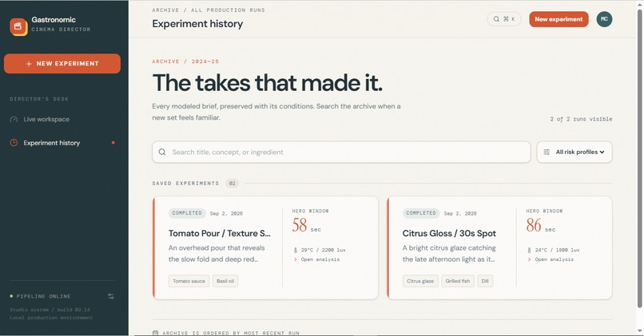Image resolution: width=644 pixels, height=336 pixels.
Task: Click the sidebar NEW EXPERIMENT button
Action: [x=62, y=64]
